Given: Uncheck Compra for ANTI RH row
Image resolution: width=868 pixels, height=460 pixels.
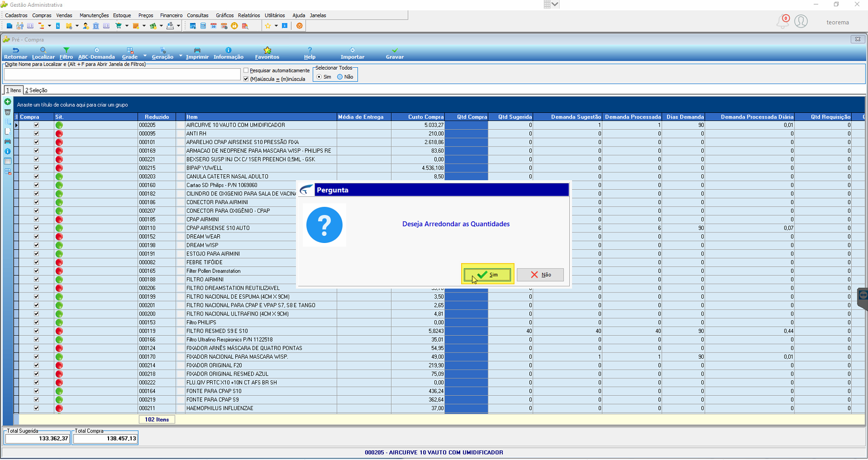Looking at the screenshot, I should click(37, 133).
